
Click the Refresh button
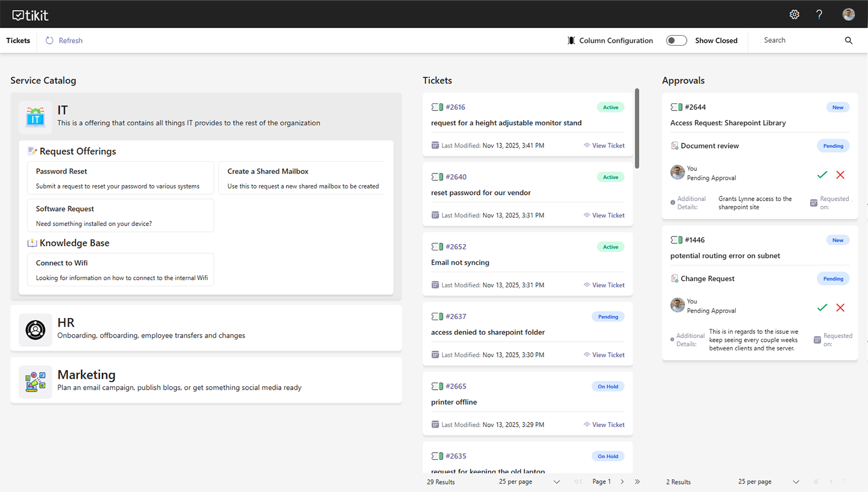click(64, 40)
